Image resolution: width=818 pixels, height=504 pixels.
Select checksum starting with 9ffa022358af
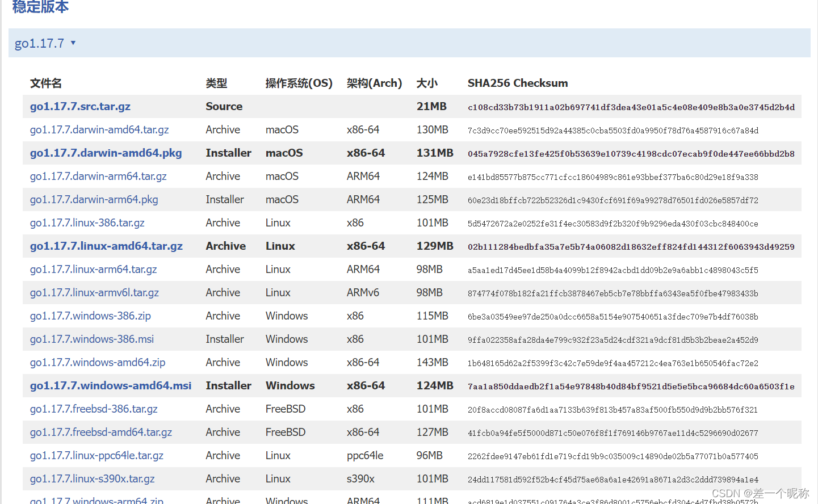tap(613, 340)
